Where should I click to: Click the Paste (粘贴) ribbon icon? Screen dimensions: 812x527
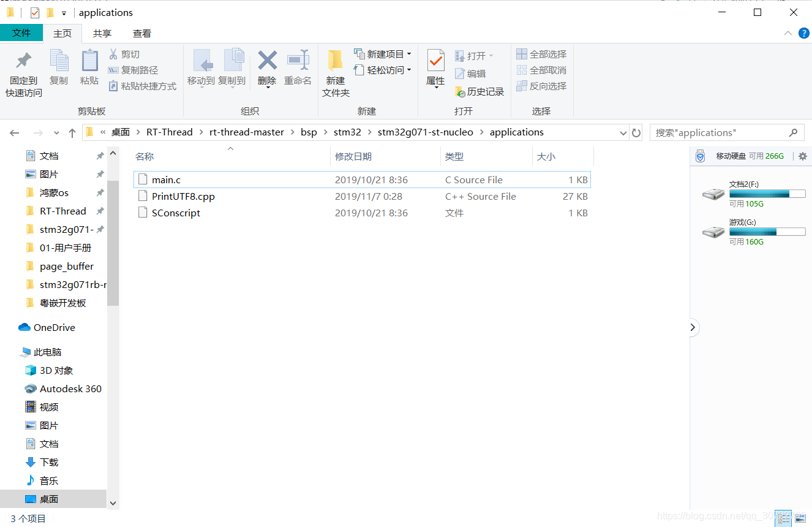point(89,61)
